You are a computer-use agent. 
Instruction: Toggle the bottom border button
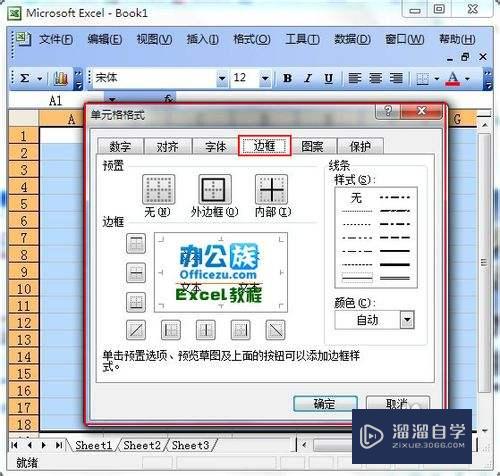(x=136, y=302)
